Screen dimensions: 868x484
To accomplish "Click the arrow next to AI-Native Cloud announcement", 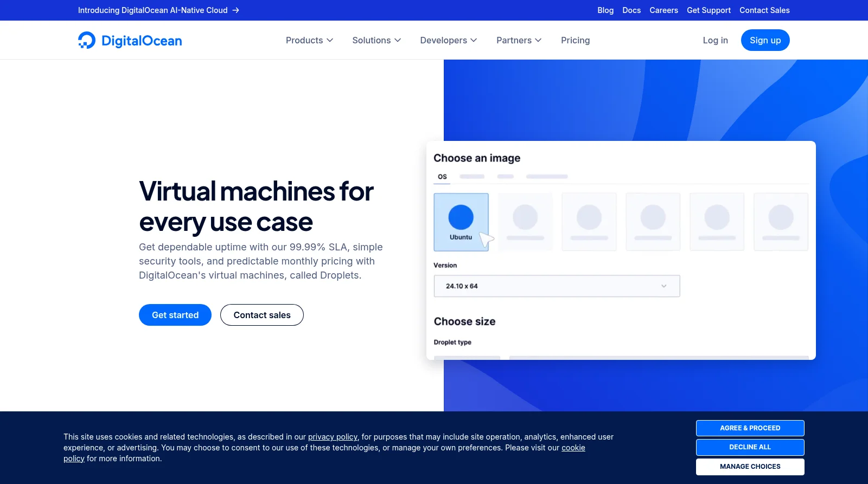I will tap(235, 10).
